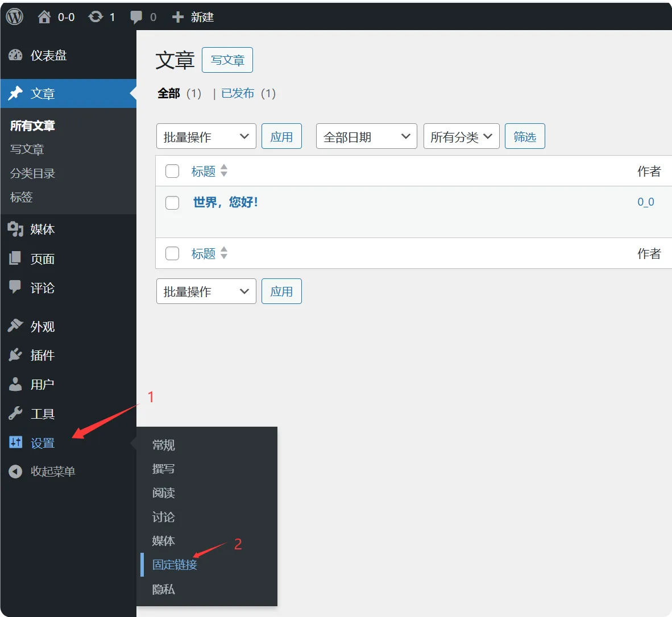Open the 批量操作 bulk actions dropdown
The image size is (672, 617).
pos(206,136)
